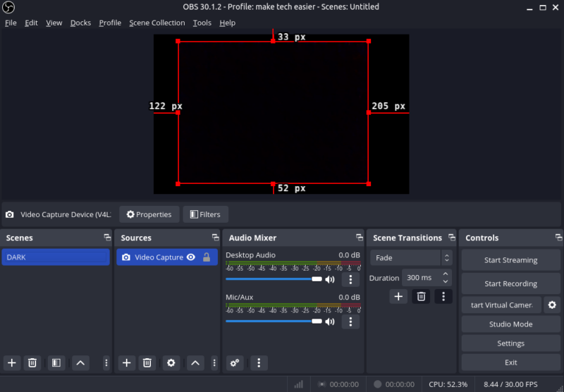Viewport: 564px width, 392px height.
Task: Remove transition with trash icon
Action: coord(421,296)
